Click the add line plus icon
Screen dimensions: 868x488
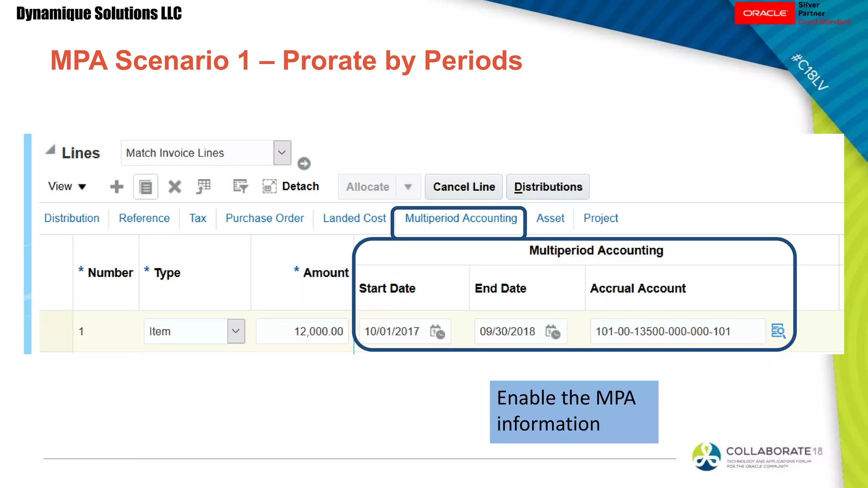[x=117, y=187]
